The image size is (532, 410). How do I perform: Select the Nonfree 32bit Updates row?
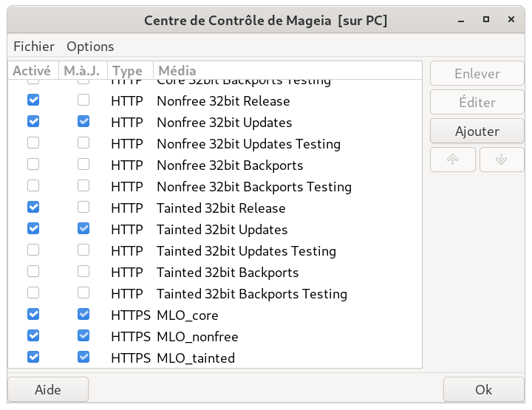click(215, 122)
